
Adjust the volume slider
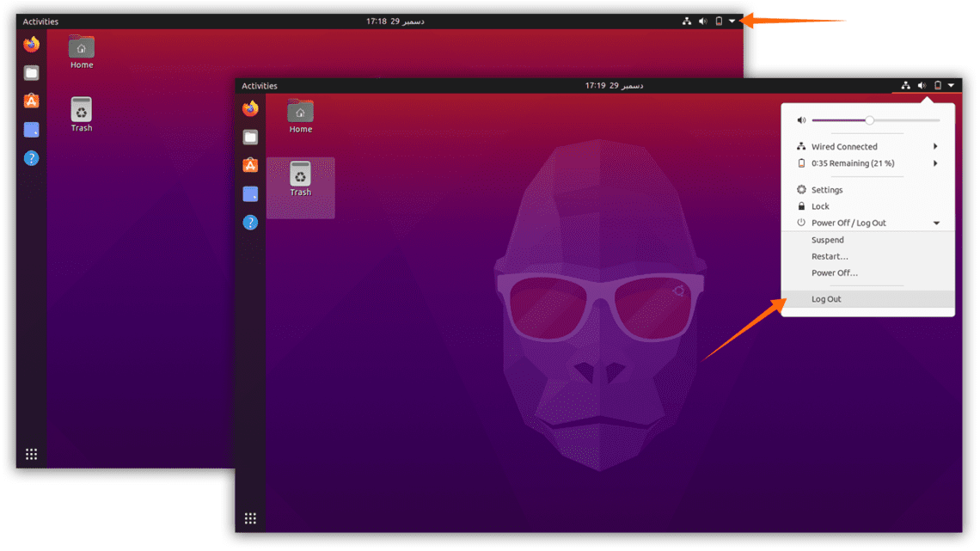869,120
